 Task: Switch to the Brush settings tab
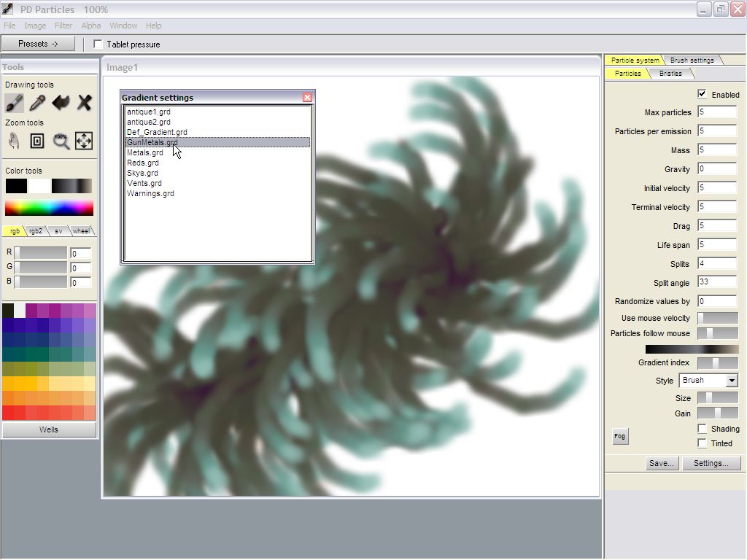pos(692,61)
